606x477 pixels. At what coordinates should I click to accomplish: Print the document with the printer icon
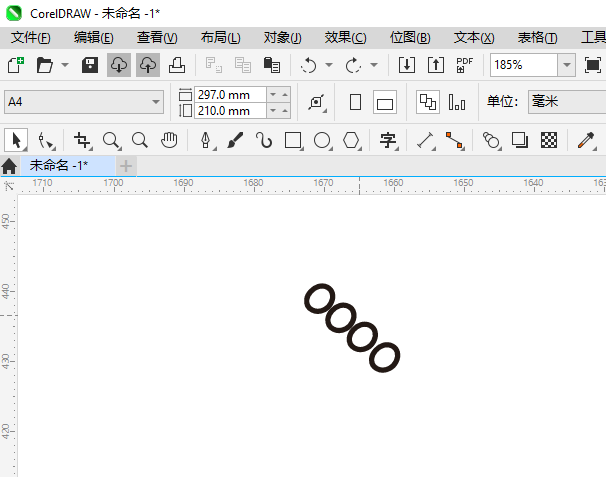click(x=177, y=65)
